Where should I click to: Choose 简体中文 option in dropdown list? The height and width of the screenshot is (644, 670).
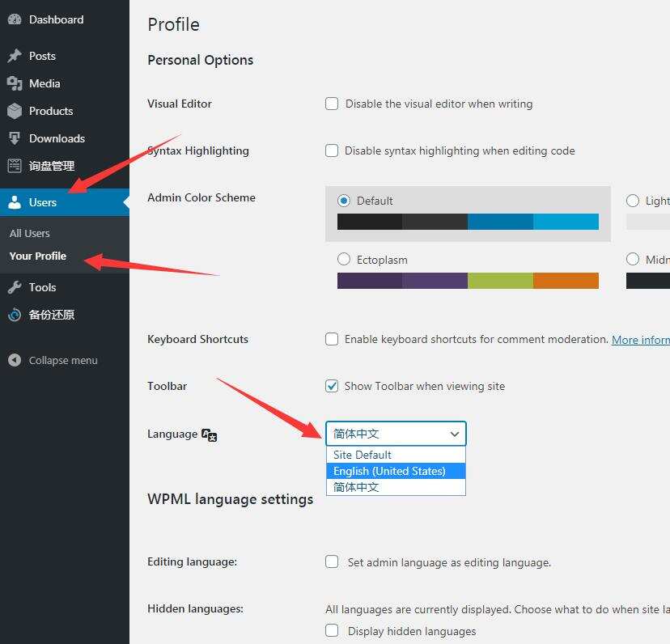click(x=396, y=487)
